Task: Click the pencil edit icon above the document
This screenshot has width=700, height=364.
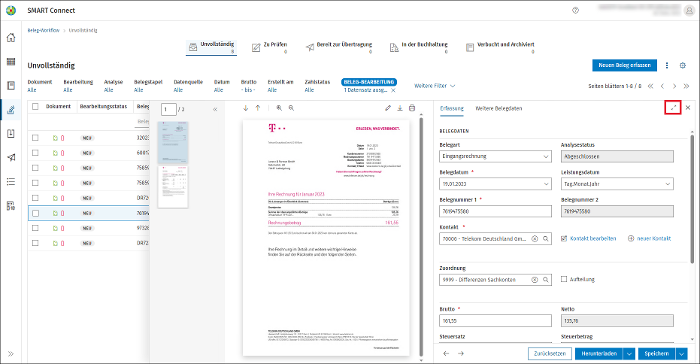Action: pos(388,108)
